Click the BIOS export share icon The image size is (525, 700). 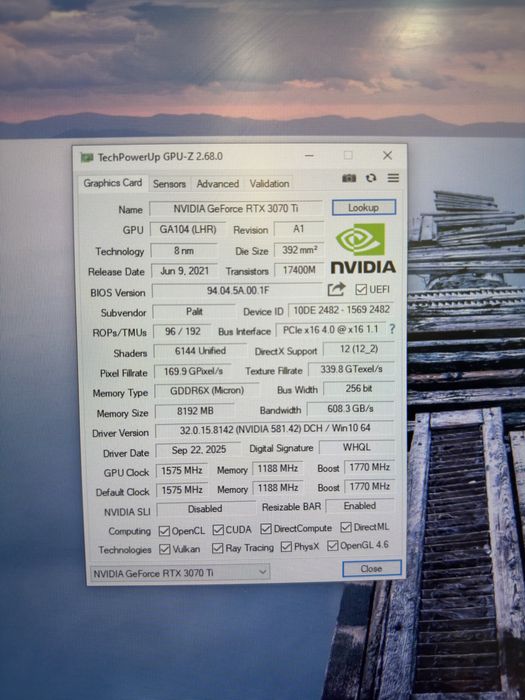336,289
